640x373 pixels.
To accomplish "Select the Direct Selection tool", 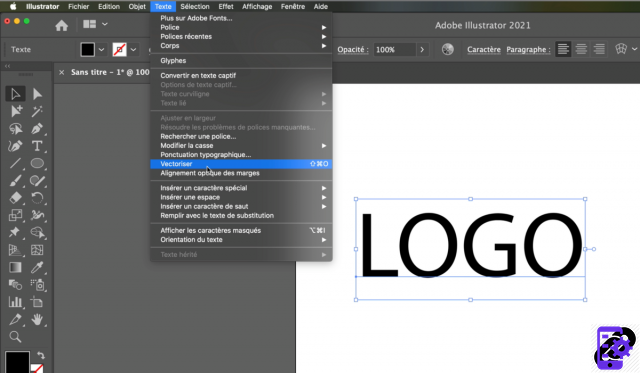I will (x=37, y=94).
